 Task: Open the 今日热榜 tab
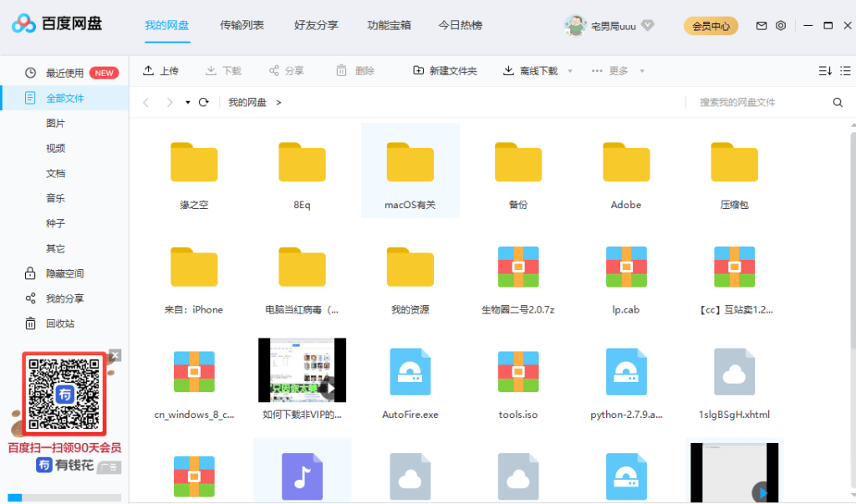coord(461,25)
